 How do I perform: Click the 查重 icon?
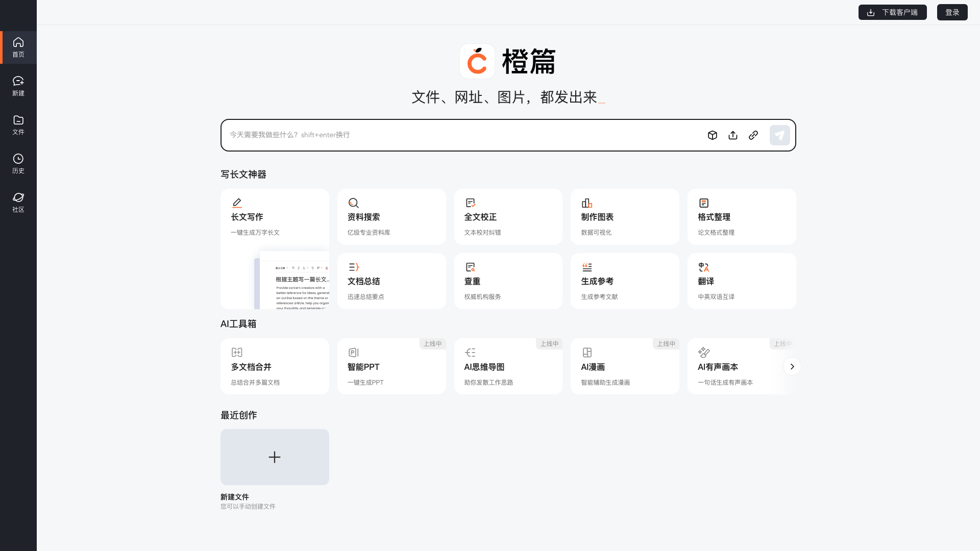pos(470,267)
